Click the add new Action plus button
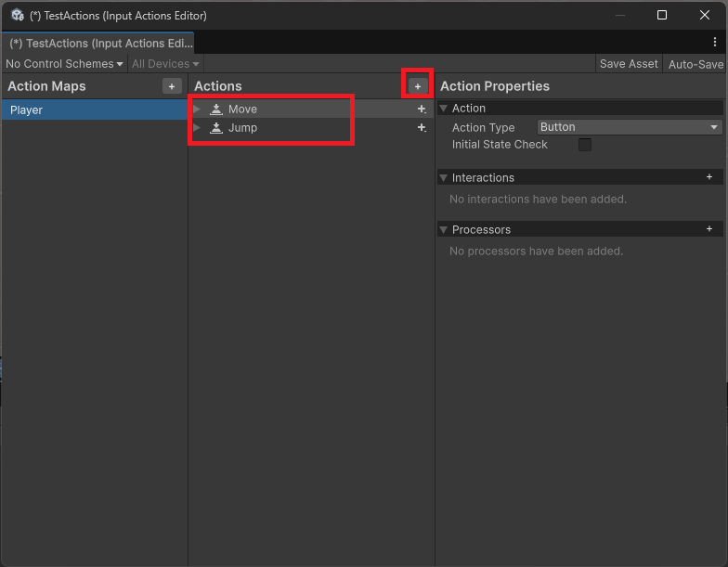This screenshot has height=567, width=728. point(417,86)
